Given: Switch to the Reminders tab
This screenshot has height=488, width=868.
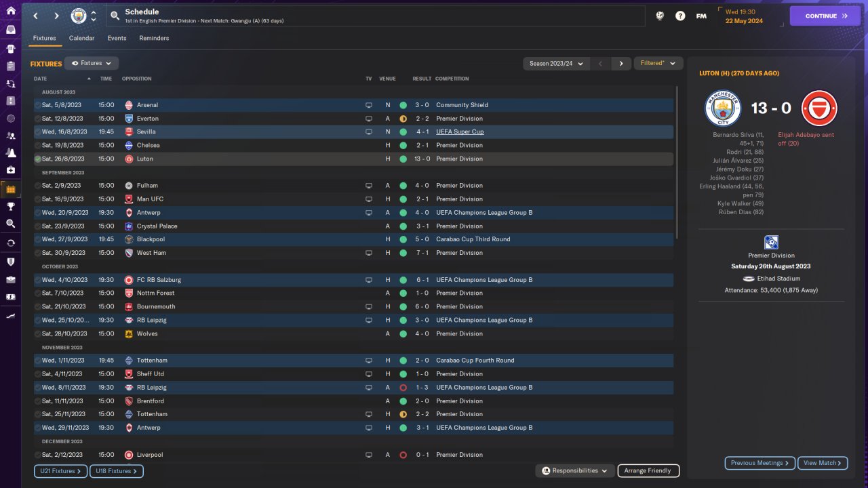Looking at the screenshot, I should [x=154, y=38].
